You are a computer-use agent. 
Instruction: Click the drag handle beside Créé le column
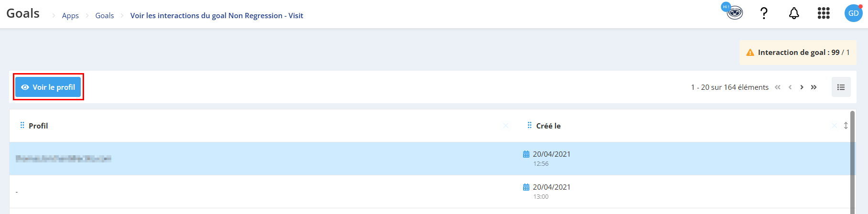pos(529,125)
